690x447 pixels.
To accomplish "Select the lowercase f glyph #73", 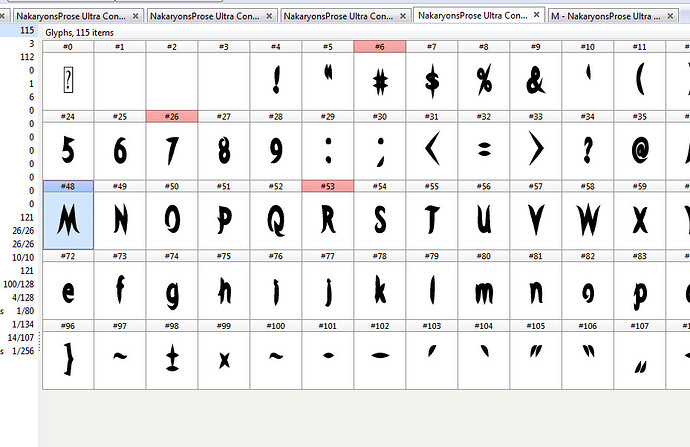I will coord(120,290).
